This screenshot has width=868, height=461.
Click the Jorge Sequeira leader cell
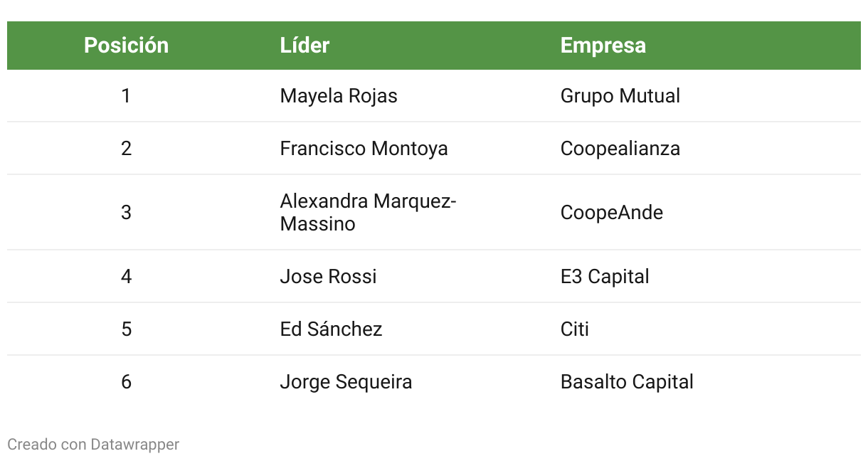(x=346, y=382)
